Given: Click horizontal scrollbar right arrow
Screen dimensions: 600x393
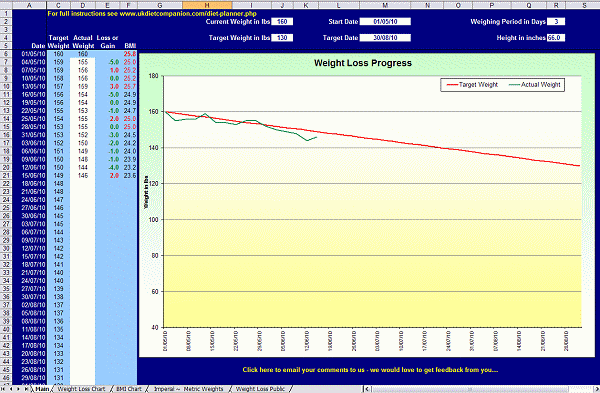Looking at the screenshot, I should tap(596, 389).
